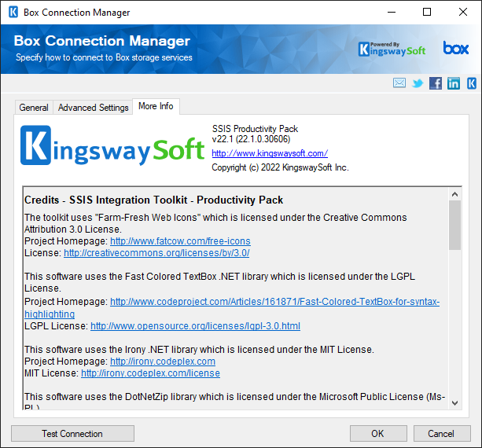Confirm with the OK button
The height and width of the screenshot is (448, 482).
(378, 434)
